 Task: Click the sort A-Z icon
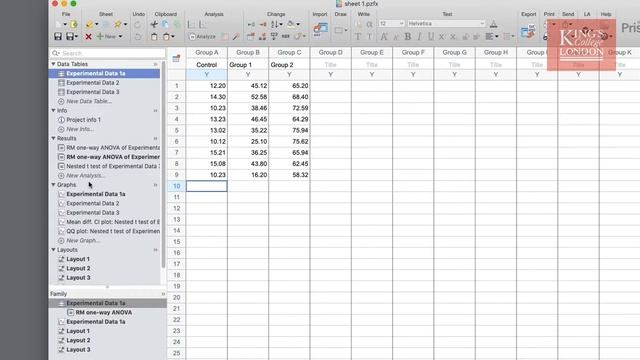(276, 24)
